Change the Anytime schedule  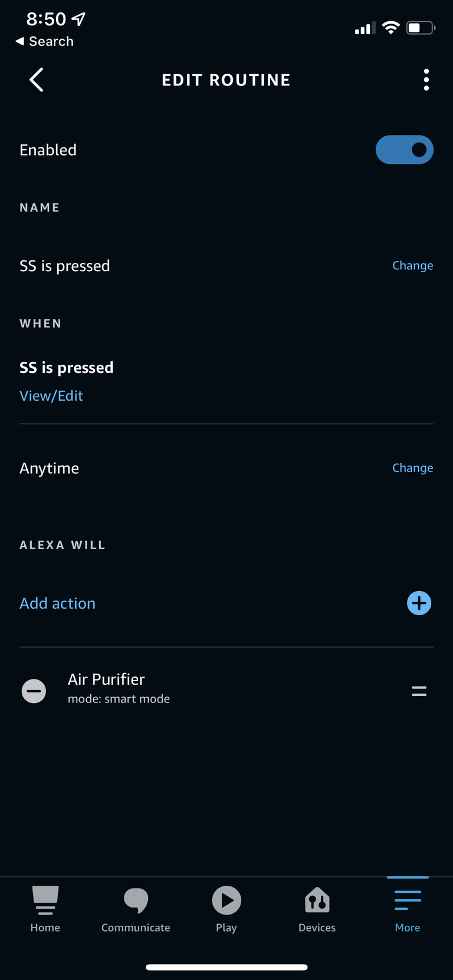pyautogui.click(x=413, y=468)
